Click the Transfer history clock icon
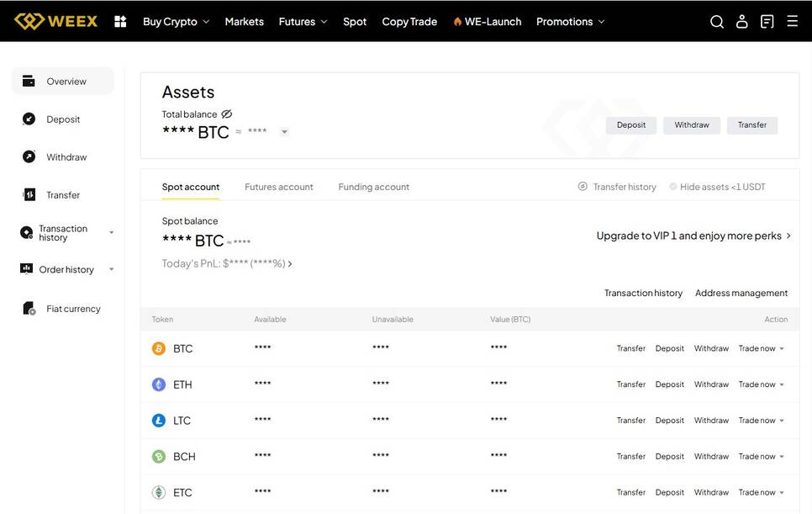This screenshot has width=812, height=514. pyautogui.click(x=583, y=187)
